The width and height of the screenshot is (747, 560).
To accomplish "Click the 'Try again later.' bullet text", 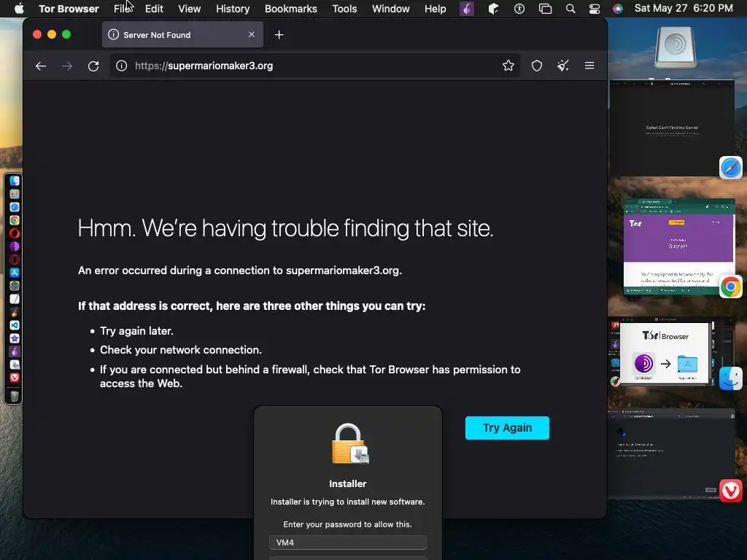I will pos(136,331).
